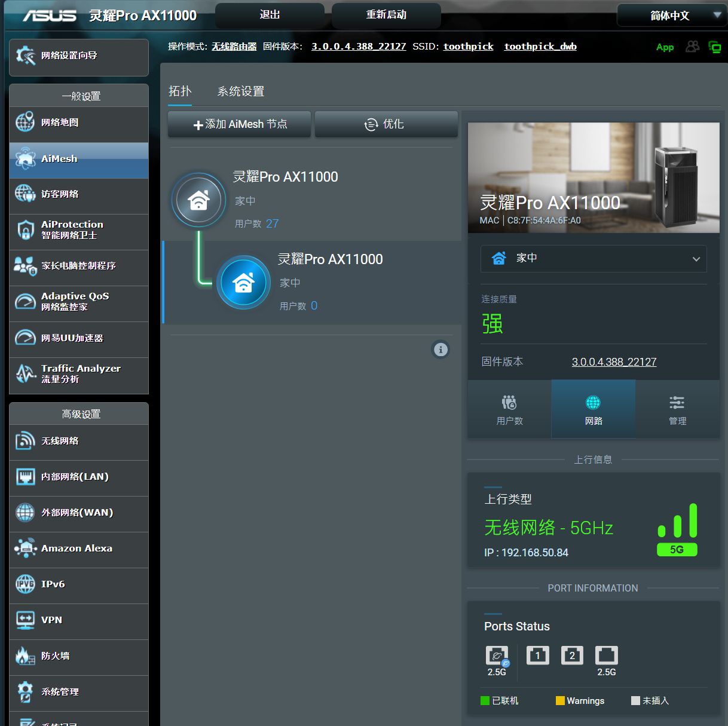Click the Ports Status heading

tap(517, 626)
